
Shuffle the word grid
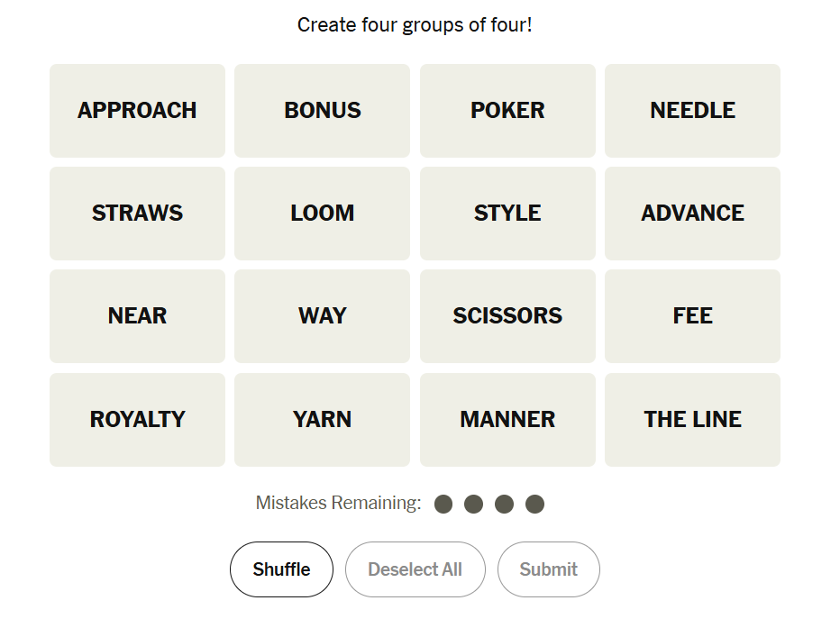(281, 569)
